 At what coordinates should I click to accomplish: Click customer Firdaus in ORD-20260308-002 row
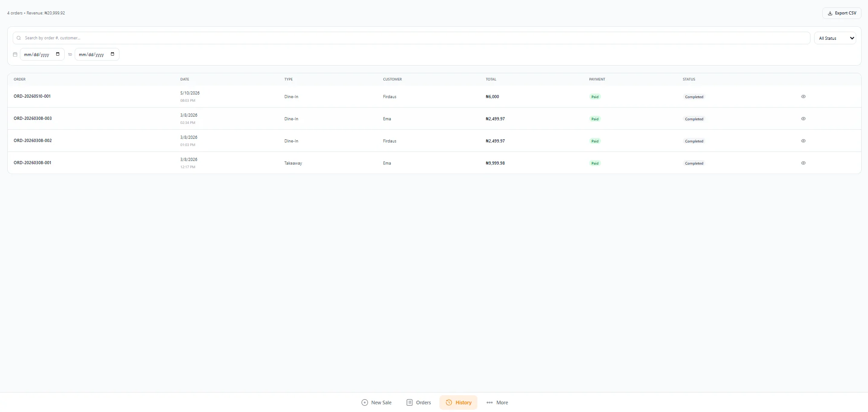(390, 141)
